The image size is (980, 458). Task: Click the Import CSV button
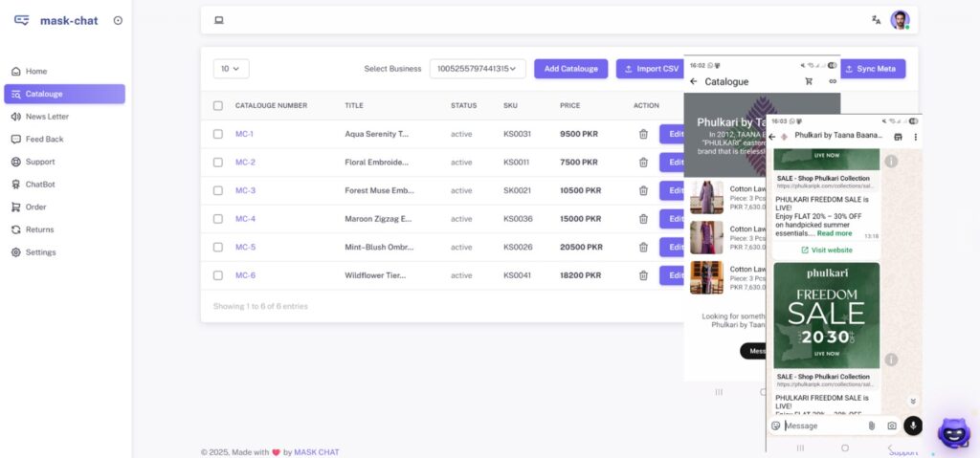650,69
